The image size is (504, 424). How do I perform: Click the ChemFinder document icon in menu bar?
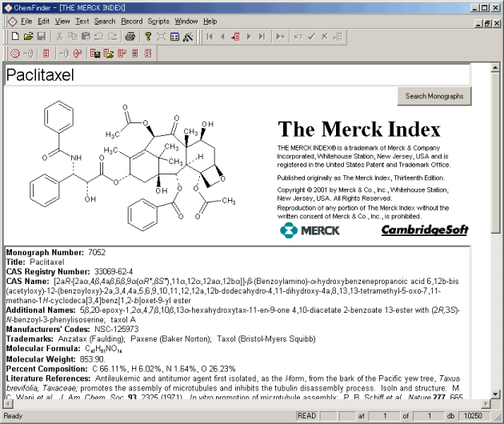coord(12,22)
